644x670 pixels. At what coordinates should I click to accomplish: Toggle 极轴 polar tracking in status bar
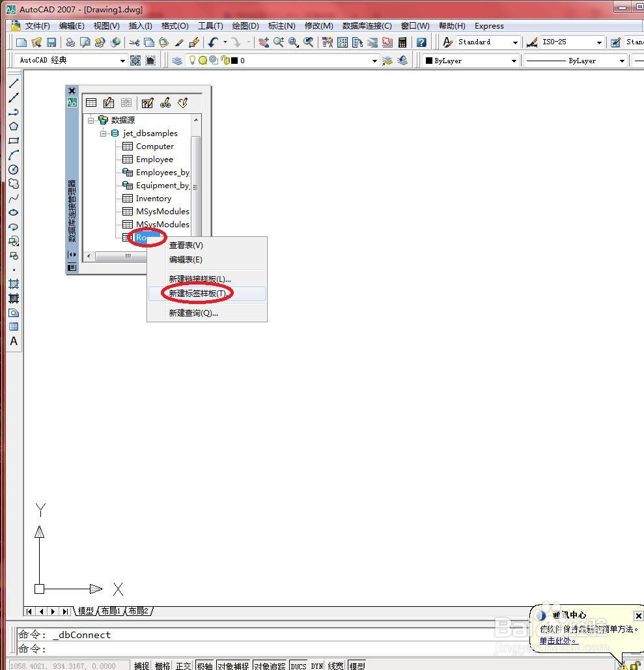[x=204, y=665]
